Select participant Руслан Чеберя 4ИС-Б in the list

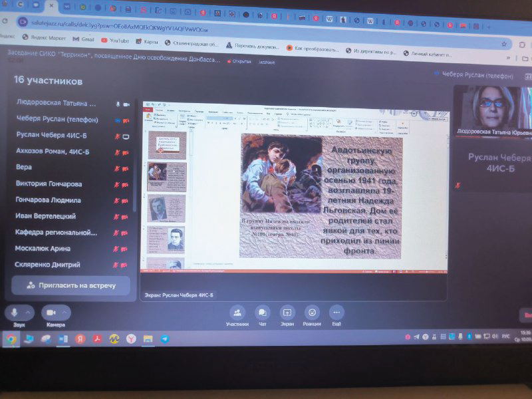(x=52, y=135)
